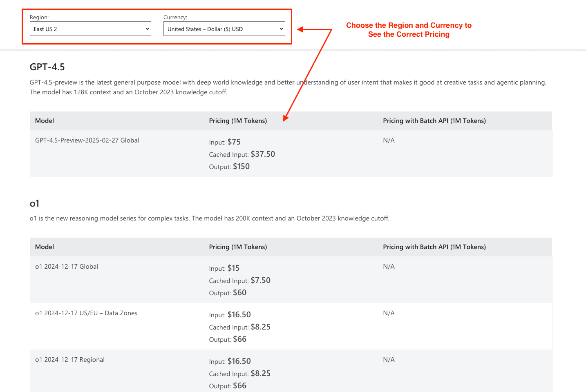The height and width of the screenshot is (392, 586).
Task: Click Input $16.50 in the US/EU Data Zones row
Action: (230, 315)
